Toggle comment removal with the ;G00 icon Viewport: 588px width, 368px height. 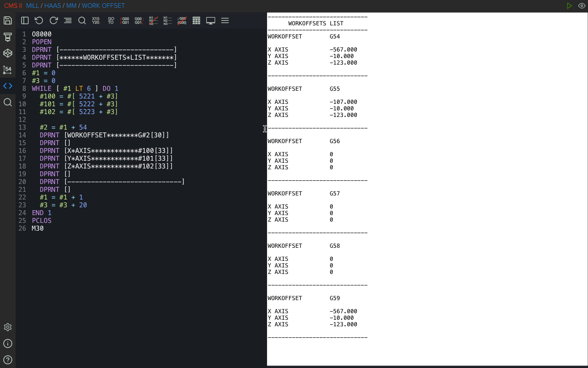pos(182,20)
